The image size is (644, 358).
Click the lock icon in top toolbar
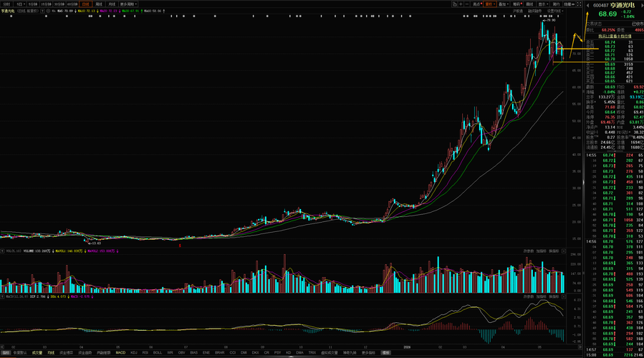455,4
